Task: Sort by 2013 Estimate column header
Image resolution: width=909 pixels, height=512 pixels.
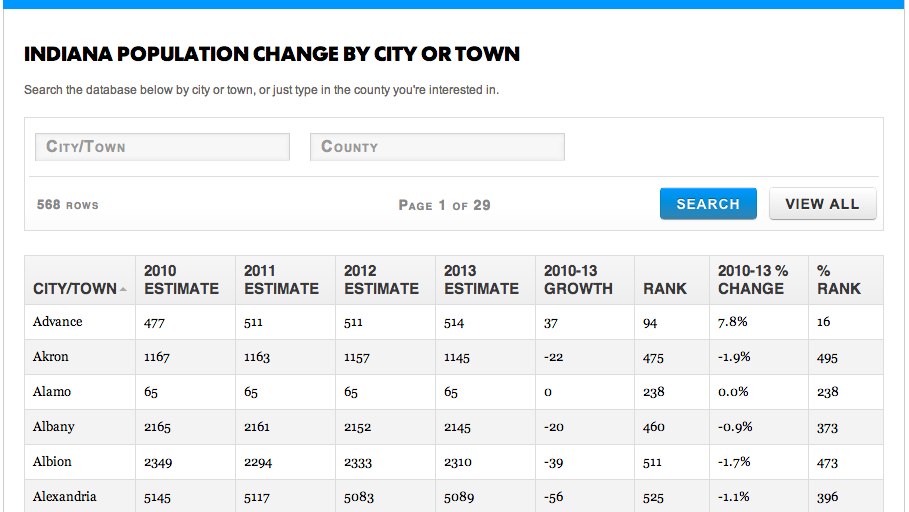Action: (485, 280)
